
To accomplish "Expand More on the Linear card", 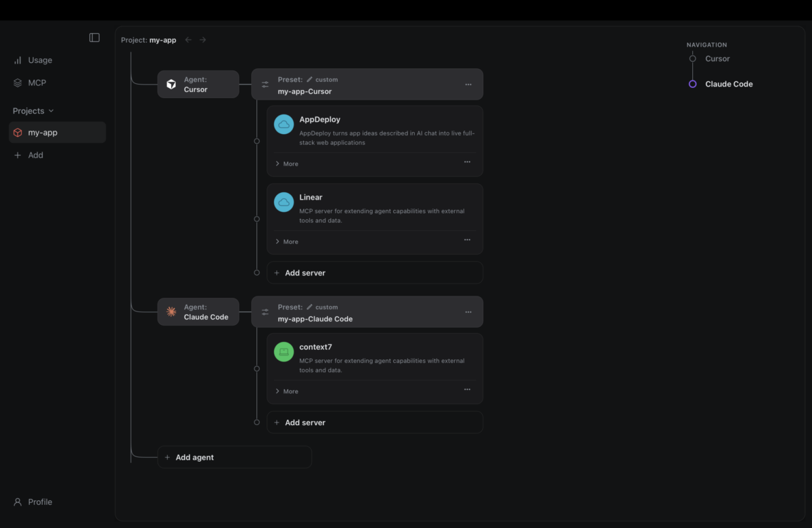I will (287, 242).
